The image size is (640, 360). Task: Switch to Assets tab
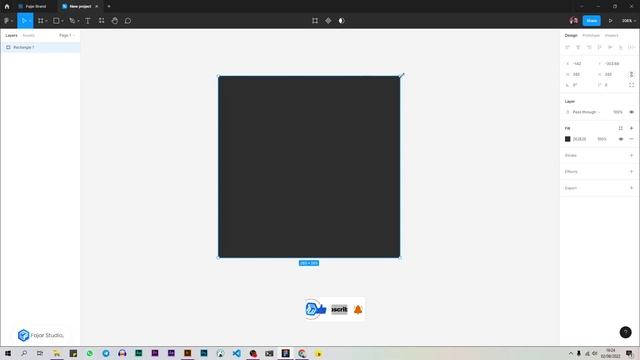tap(29, 36)
